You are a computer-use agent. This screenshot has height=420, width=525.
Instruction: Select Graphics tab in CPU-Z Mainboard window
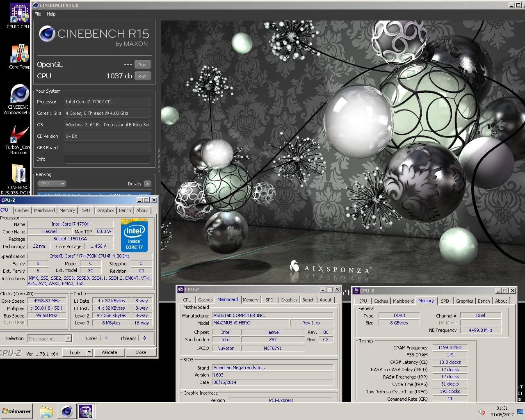(x=289, y=300)
